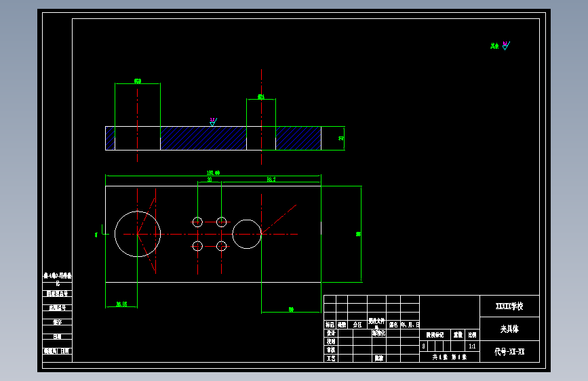Click the '夹具体' part name in title block
Viewport: 588px width, 381px height.
(509, 329)
